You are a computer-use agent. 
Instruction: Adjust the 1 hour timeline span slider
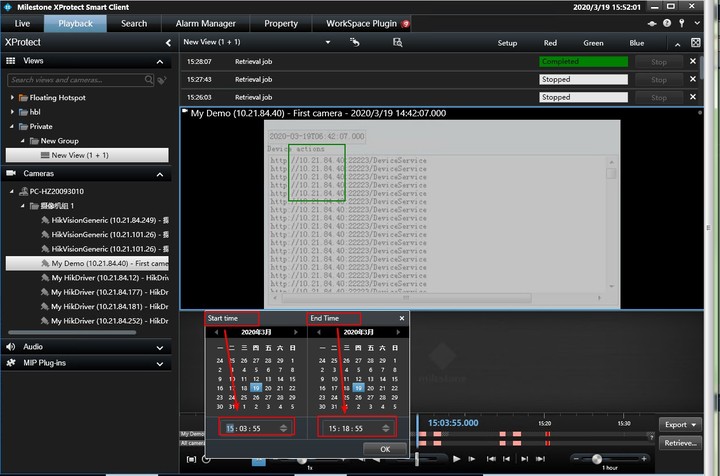pos(597,458)
